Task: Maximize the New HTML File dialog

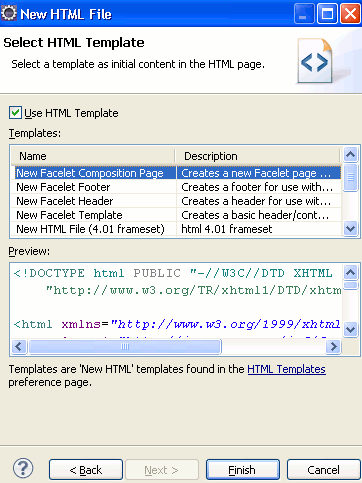Action: 327,14
